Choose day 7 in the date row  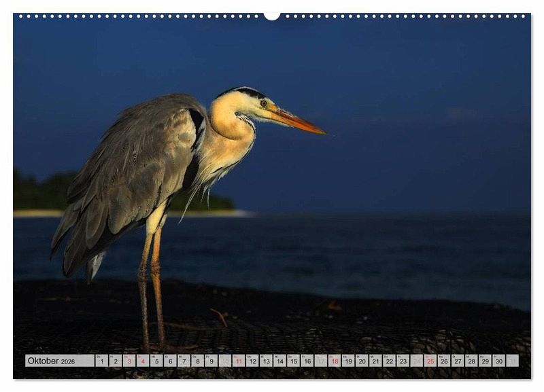(x=184, y=361)
